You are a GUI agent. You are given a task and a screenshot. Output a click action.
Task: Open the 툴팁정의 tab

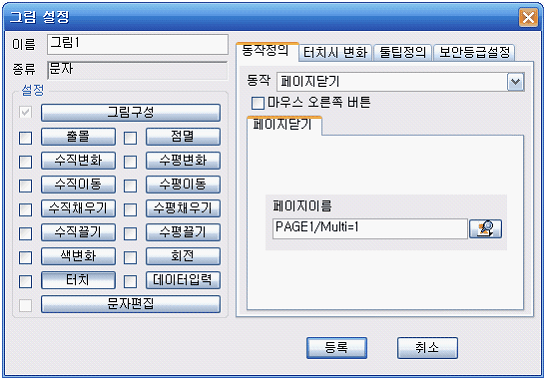[403, 53]
